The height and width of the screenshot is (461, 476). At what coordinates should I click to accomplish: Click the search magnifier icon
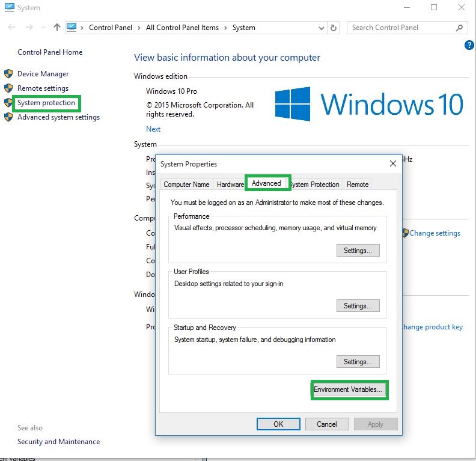click(x=459, y=28)
